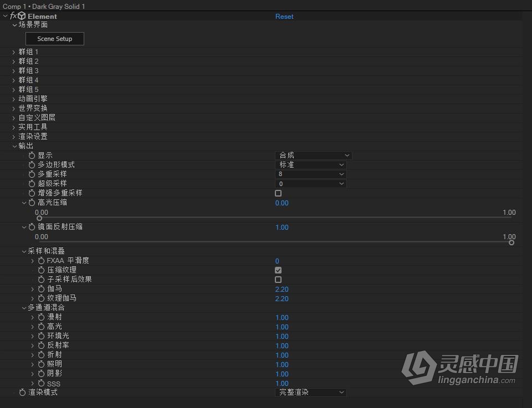Click stopwatch icon next to 多重采样
This screenshot has width=532, height=408.
(x=32, y=174)
